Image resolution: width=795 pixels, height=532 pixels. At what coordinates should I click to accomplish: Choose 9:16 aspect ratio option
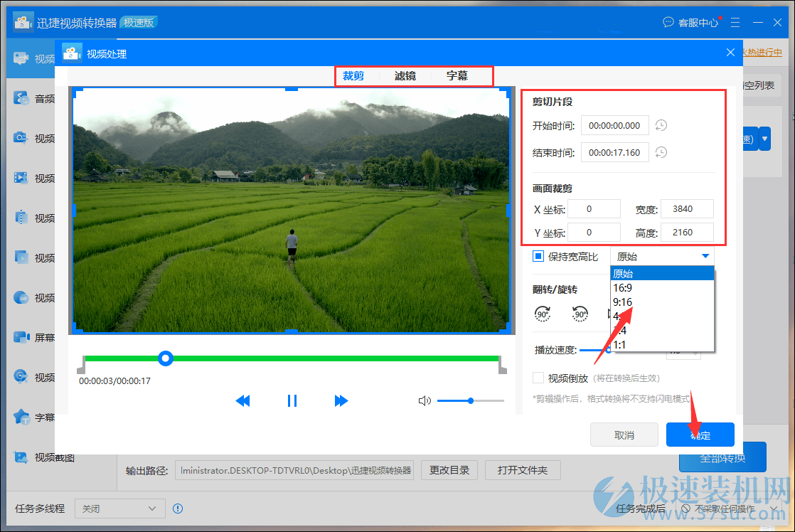click(662, 302)
